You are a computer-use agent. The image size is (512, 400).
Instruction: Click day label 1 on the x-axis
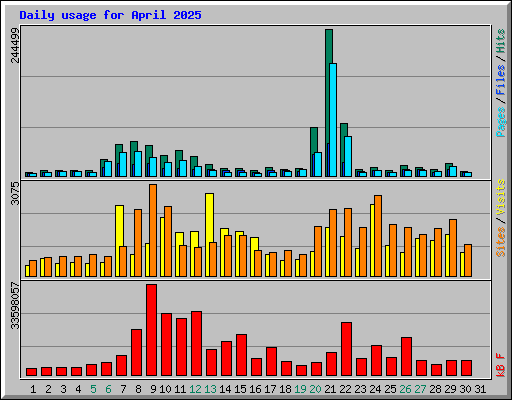[33, 389]
